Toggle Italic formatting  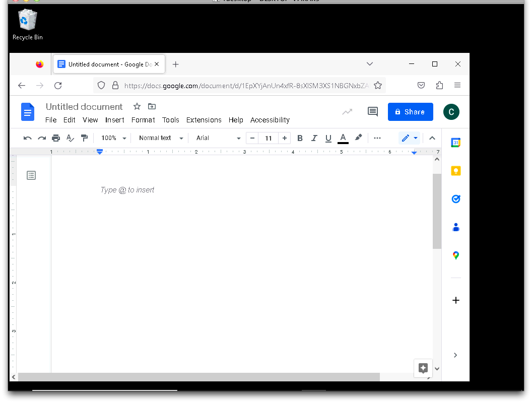tap(314, 138)
